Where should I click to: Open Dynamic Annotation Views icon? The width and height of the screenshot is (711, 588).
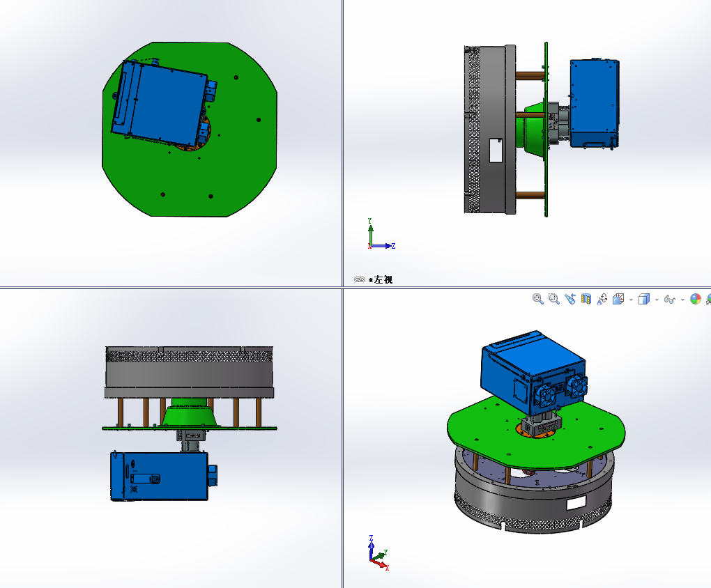[x=602, y=299]
